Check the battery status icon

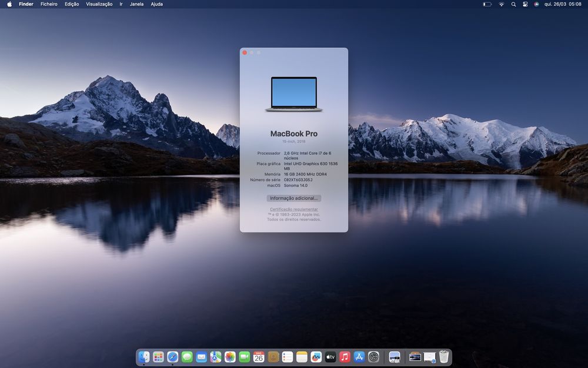[x=487, y=4]
